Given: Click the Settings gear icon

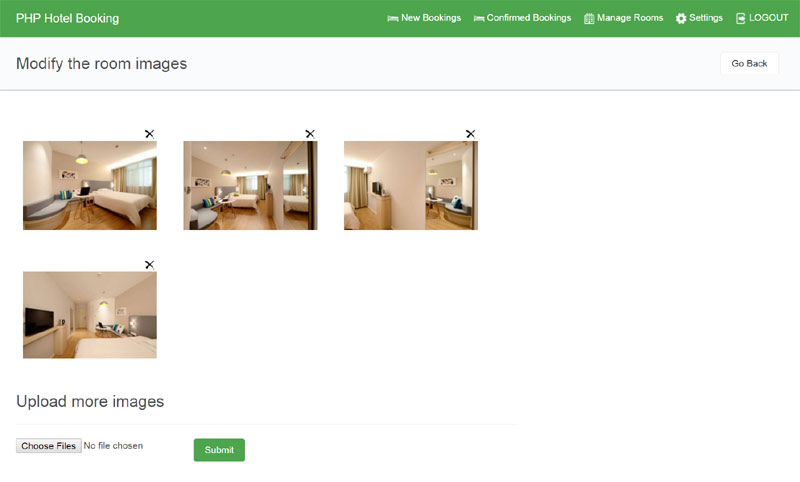Looking at the screenshot, I should (x=681, y=18).
